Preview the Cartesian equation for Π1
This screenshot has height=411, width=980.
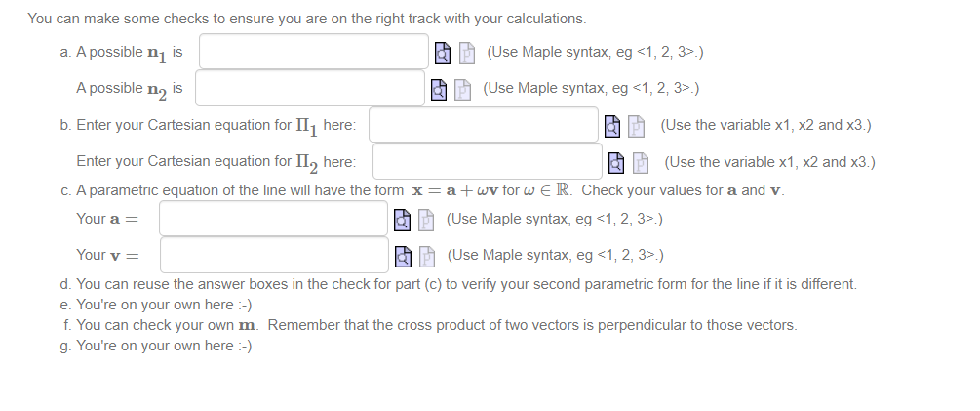click(611, 126)
